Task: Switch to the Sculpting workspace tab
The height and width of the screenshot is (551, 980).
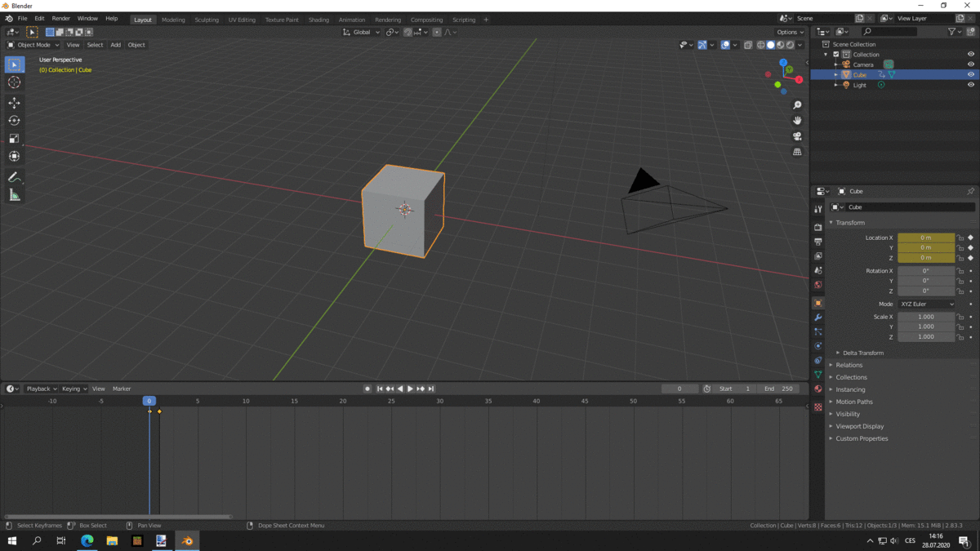Action: (207, 20)
